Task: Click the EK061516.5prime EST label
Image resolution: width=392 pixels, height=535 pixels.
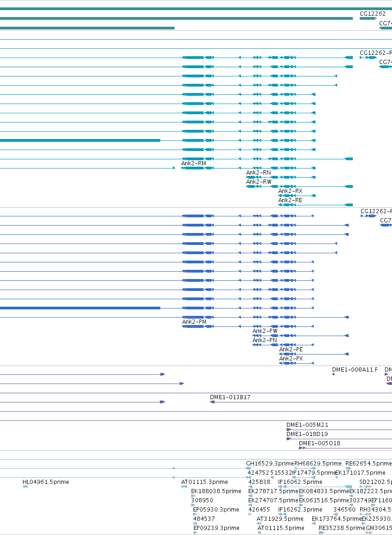Action: pyautogui.click(x=324, y=500)
